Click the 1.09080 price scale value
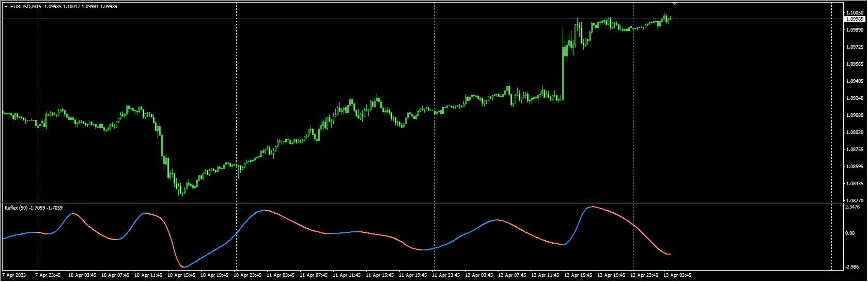 click(855, 115)
